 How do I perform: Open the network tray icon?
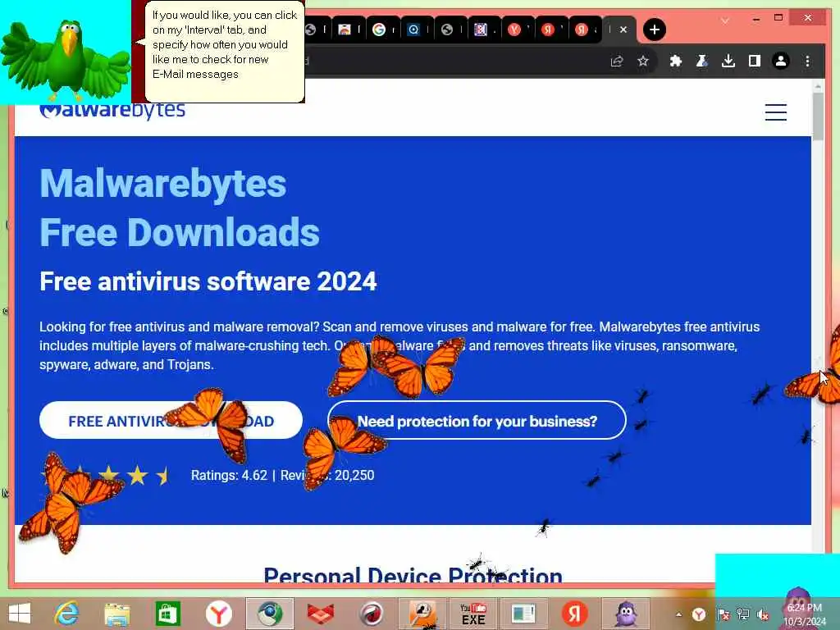click(x=742, y=614)
